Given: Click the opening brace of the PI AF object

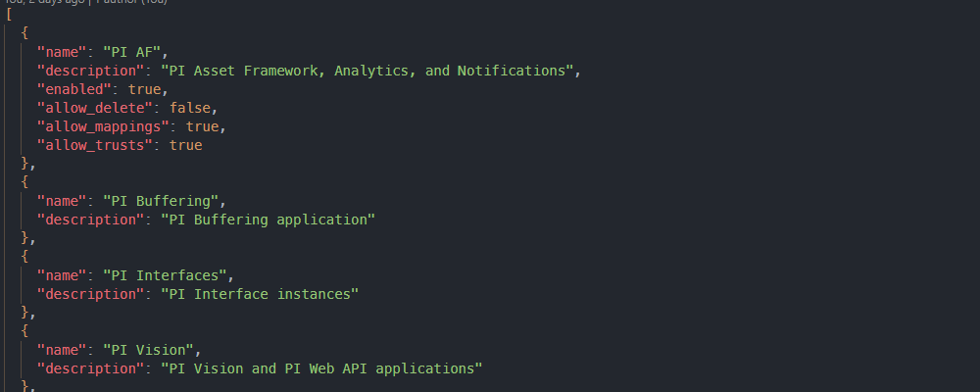Looking at the screenshot, I should (x=24, y=33).
